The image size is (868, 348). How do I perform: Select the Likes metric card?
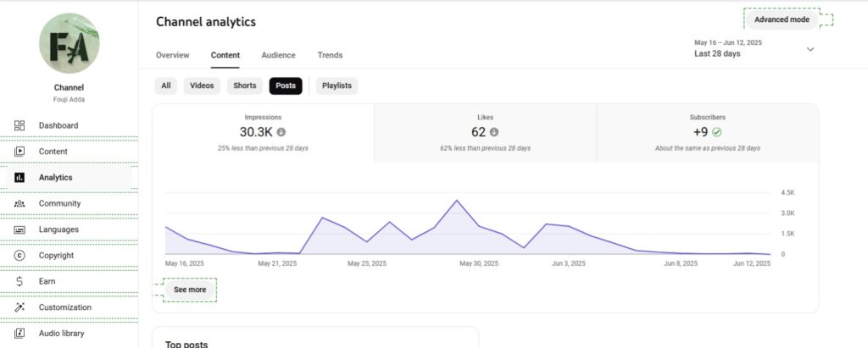pyautogui.click(x=486, y=133)
